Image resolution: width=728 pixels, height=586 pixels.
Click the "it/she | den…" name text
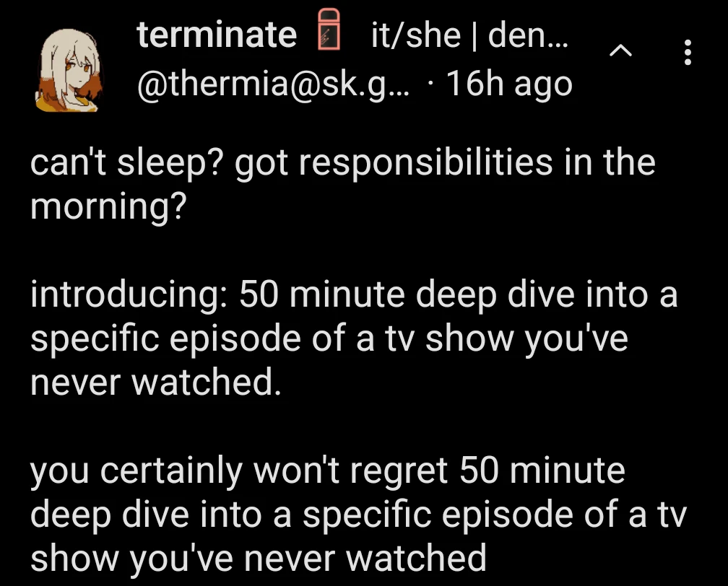point(469,35)
